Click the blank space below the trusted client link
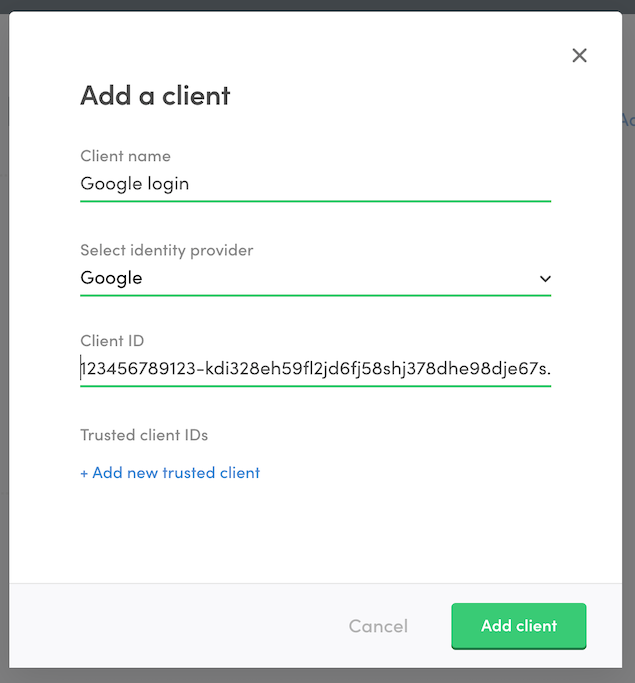Screen dimensions: 635x683 [x=315, y=530]
